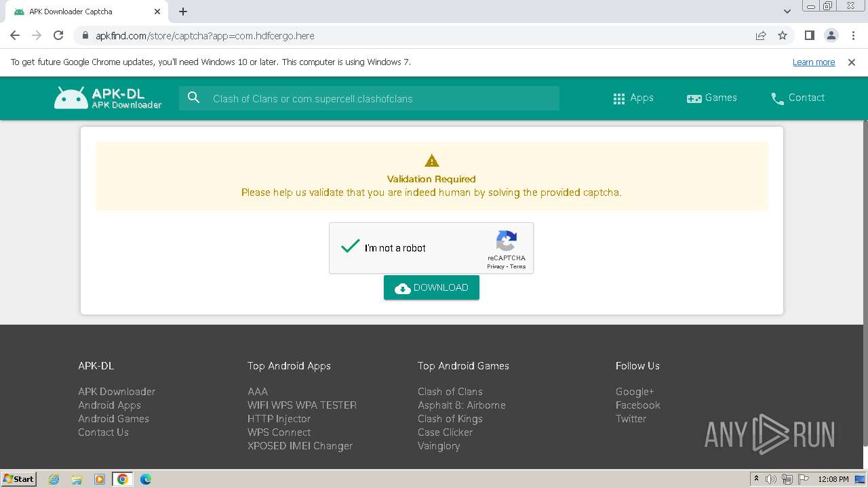Go back to previous page

(x=15, y=36)
